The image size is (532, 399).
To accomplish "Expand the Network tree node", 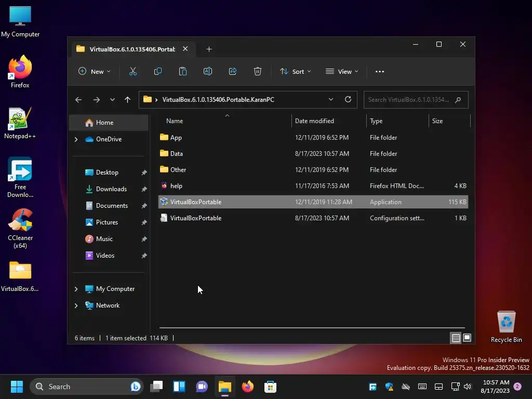I will pos(76,305).
